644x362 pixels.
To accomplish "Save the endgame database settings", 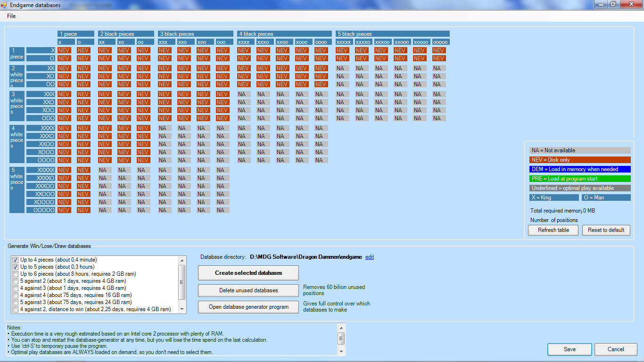I will [x=570, y=349].
